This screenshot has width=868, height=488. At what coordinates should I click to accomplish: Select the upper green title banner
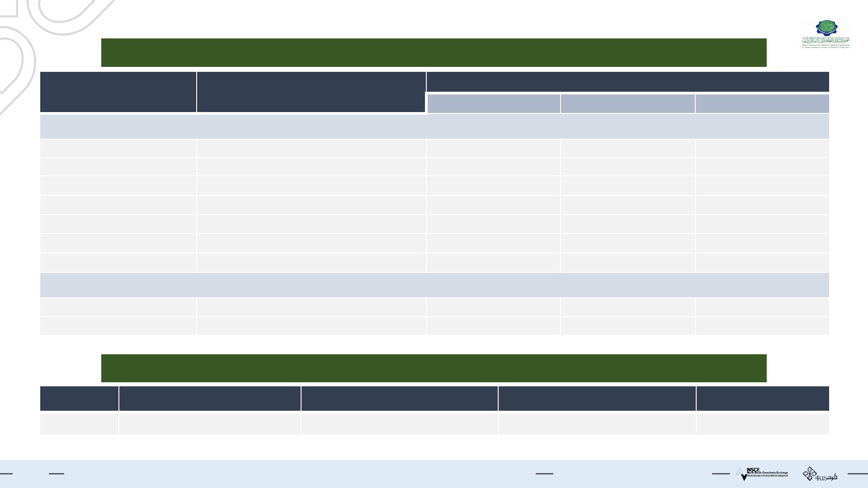point(434,52)
